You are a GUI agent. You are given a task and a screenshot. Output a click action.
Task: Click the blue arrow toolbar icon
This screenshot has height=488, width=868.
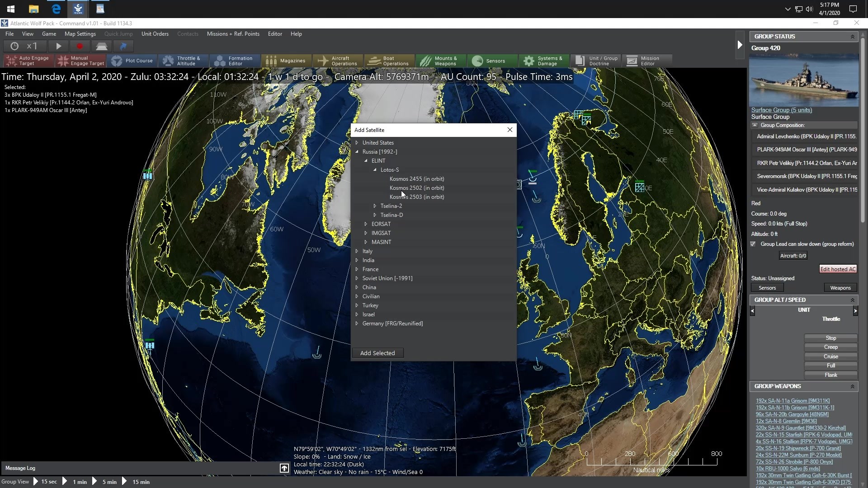click(x=123, y=46)
